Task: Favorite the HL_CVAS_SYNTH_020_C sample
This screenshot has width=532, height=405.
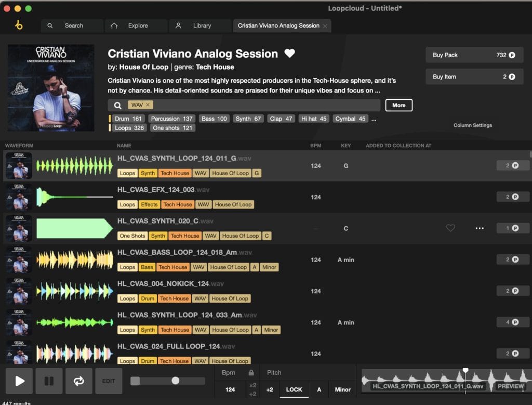Action: pos(450,228)
